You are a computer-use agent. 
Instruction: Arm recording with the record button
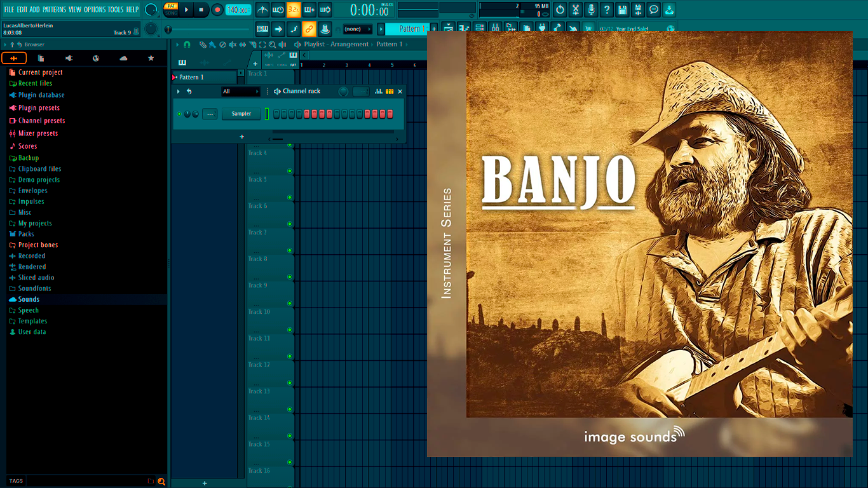[x=217, y=10]
